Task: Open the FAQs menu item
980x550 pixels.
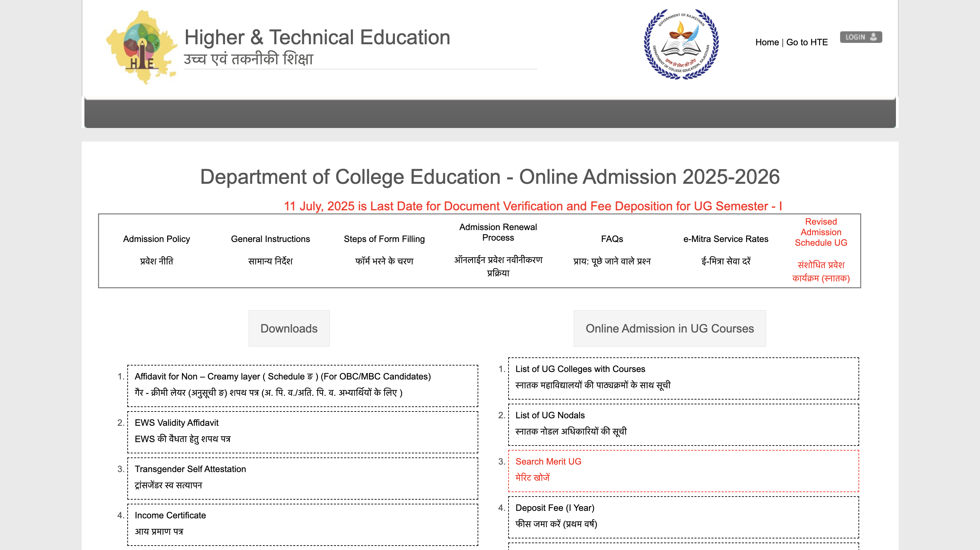Action: point(612,239)
